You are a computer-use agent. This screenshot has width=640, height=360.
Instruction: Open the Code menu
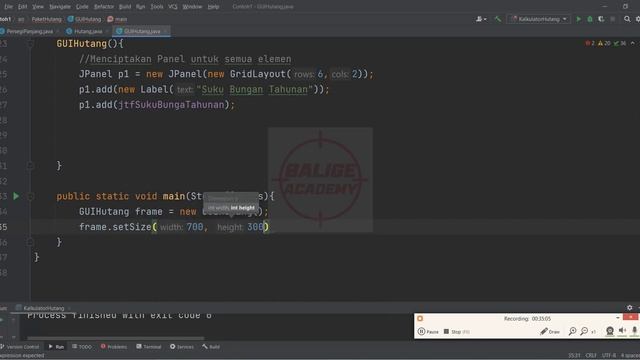pyautogui.click(x=82, y=7)
